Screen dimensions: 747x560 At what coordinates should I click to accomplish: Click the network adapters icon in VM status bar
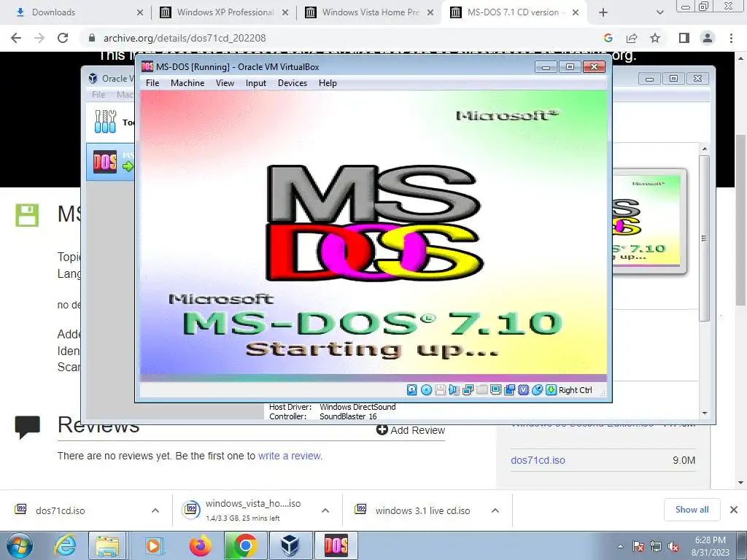pos(468,390)
